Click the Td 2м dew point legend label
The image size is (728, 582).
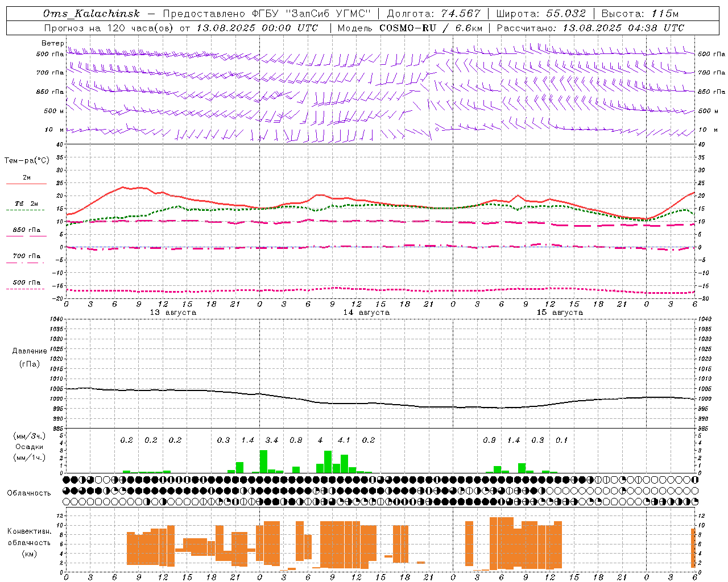click(x=27, y=203)
